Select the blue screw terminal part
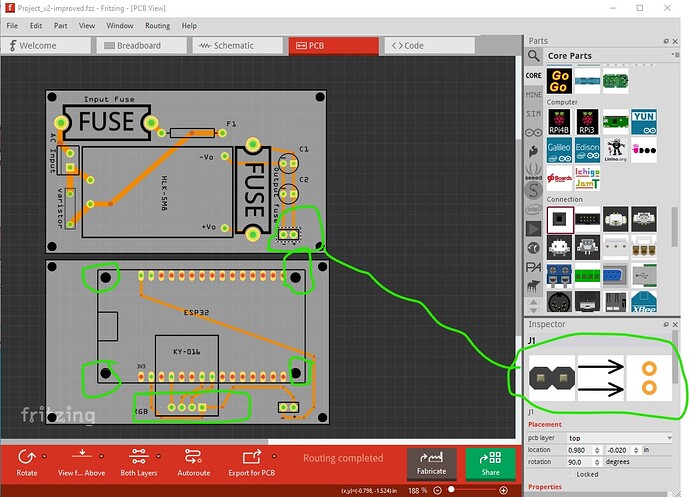This screenshot has height=497, width=689. (x=559, y=276)
